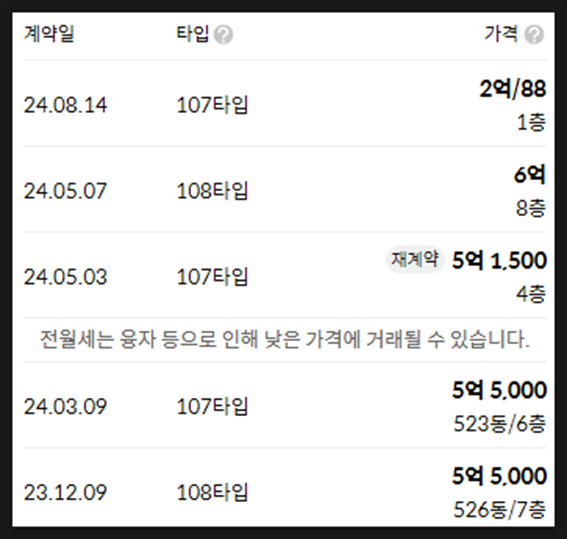Click the 가격 column header label
Image resolution: width=567 pixels, height=539 pixels.
[x=501, y=34]
